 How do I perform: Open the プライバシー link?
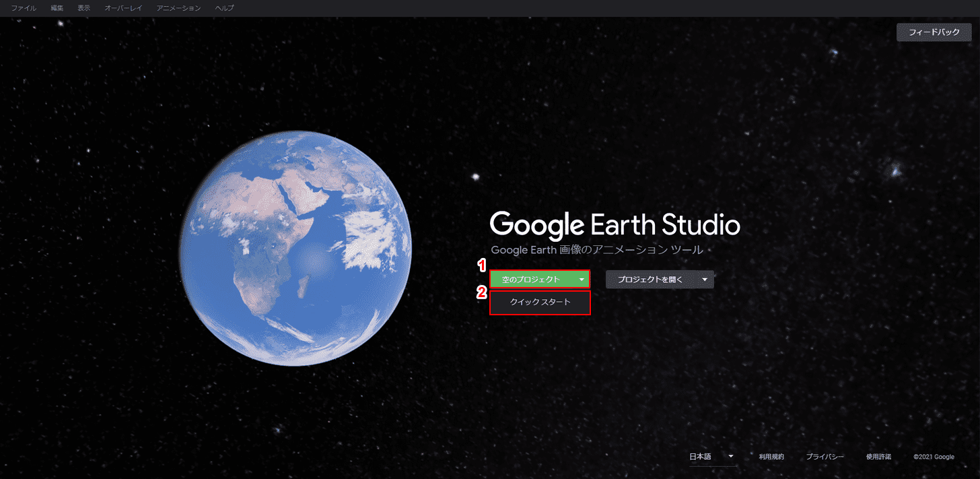pyautogui.click(x=825, y=457)
